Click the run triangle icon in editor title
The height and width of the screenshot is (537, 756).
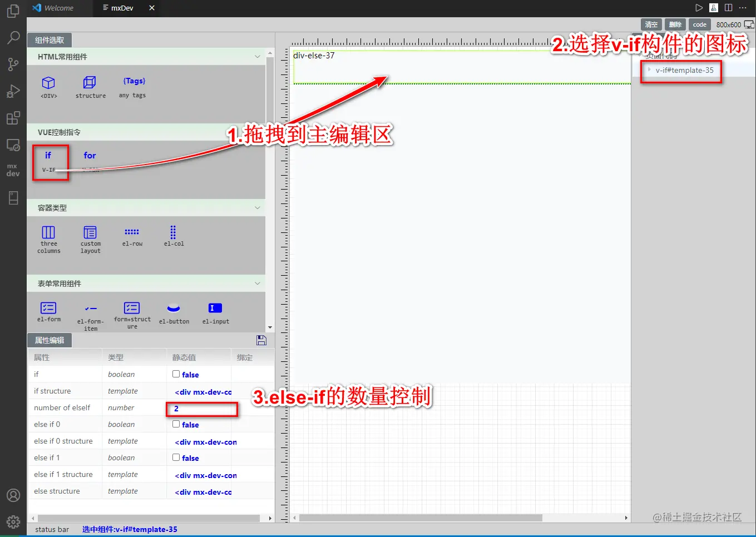(x=699, y=8)
